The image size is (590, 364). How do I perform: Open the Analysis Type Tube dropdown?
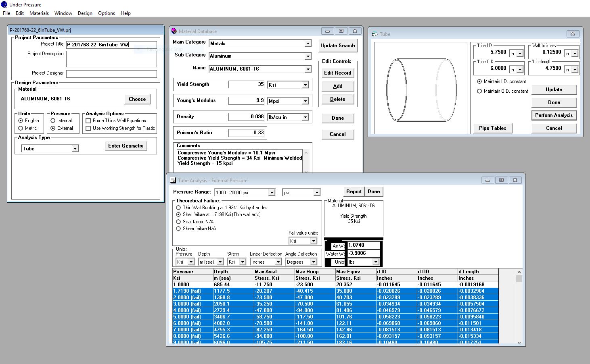pyautogui.click(x=75, y=149)
